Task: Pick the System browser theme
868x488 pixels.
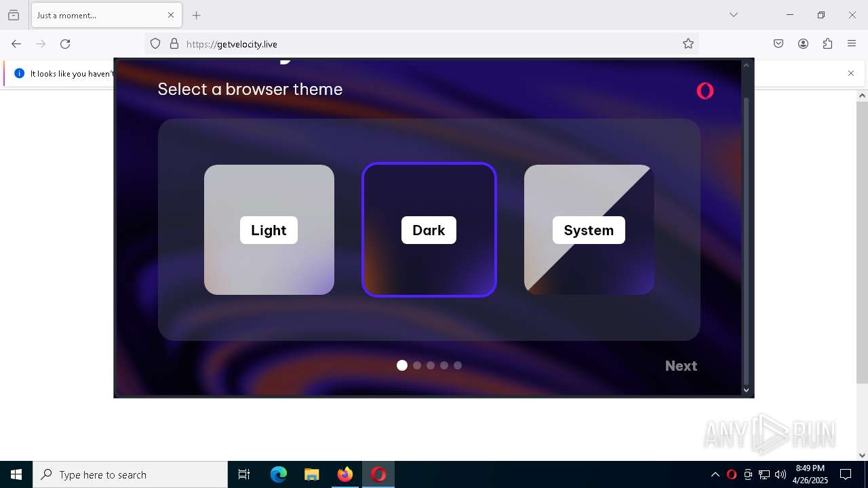Action: coord(589,230)
